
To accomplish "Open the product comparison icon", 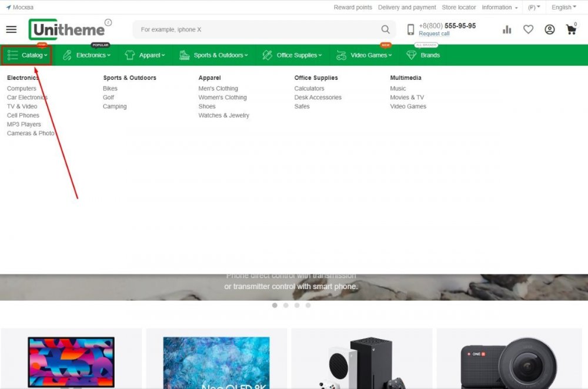I will click(507, 29).
